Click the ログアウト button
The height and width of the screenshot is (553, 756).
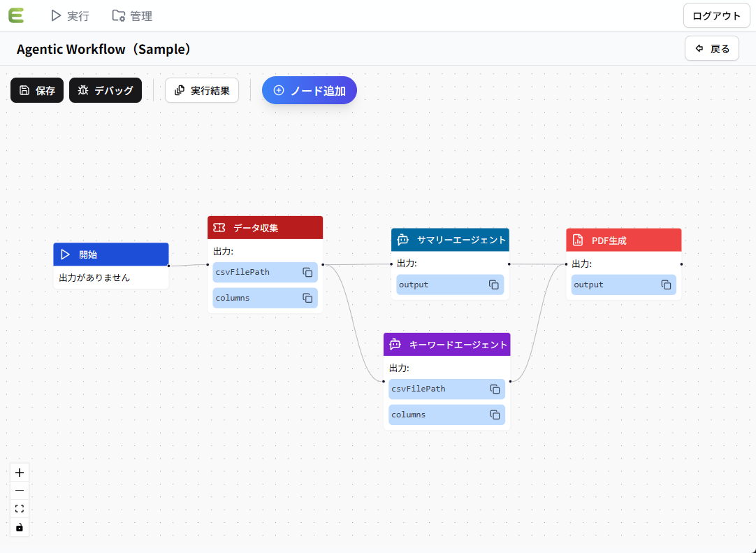[716, 15]
